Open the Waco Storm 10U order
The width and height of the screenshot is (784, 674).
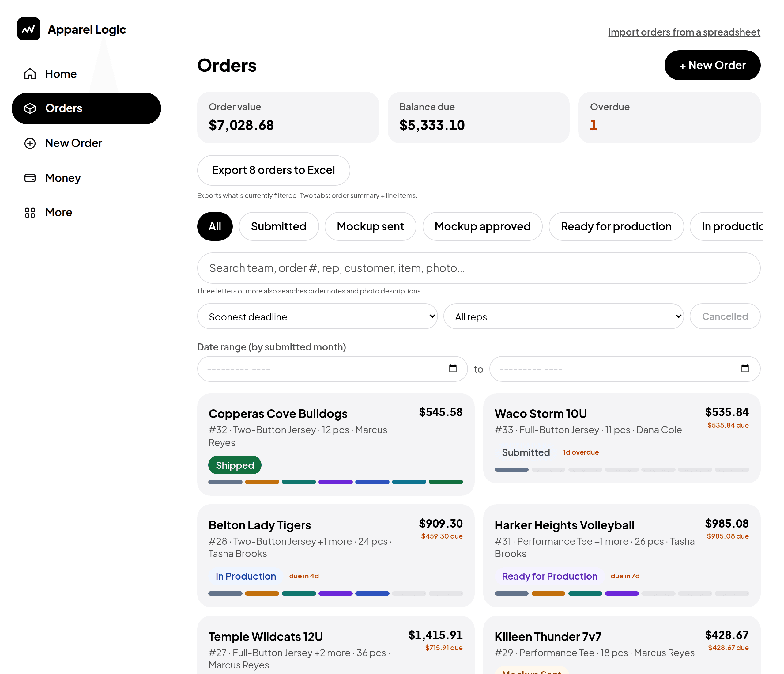(622, 438)
